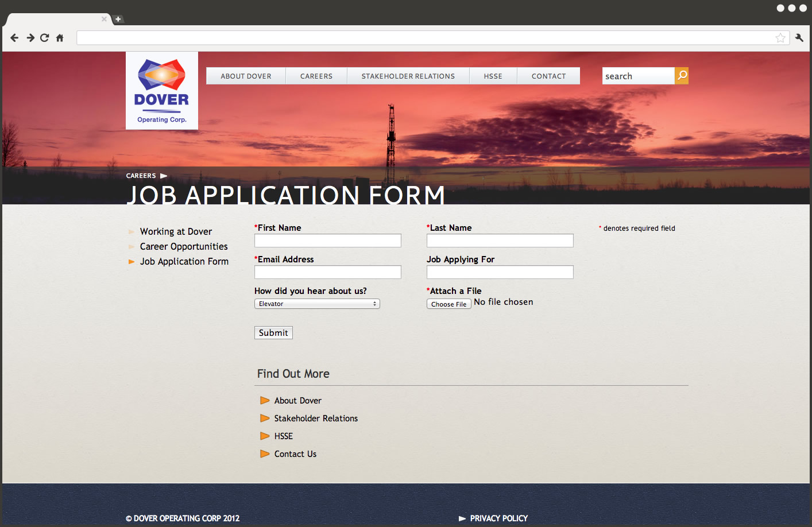Bookmark page with star icon
This screenshot has height=527, width=812.
click(780, 38)
